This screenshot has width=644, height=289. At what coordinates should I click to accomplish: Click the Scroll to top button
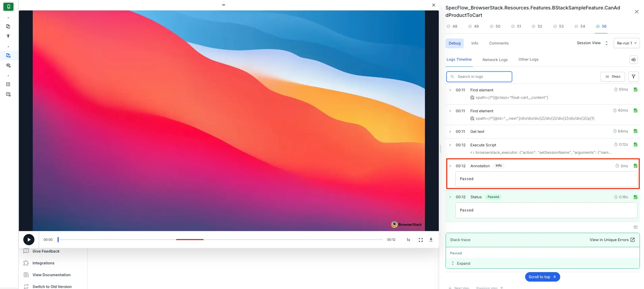click(x=542, y=277)
